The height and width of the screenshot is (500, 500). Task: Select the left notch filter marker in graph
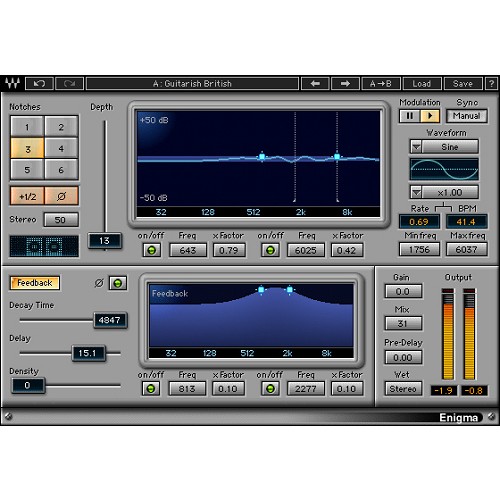point(262,156)
